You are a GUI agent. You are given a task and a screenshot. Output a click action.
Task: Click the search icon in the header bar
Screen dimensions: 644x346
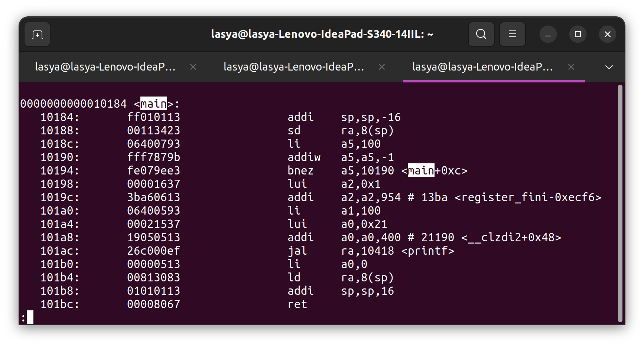481,34
